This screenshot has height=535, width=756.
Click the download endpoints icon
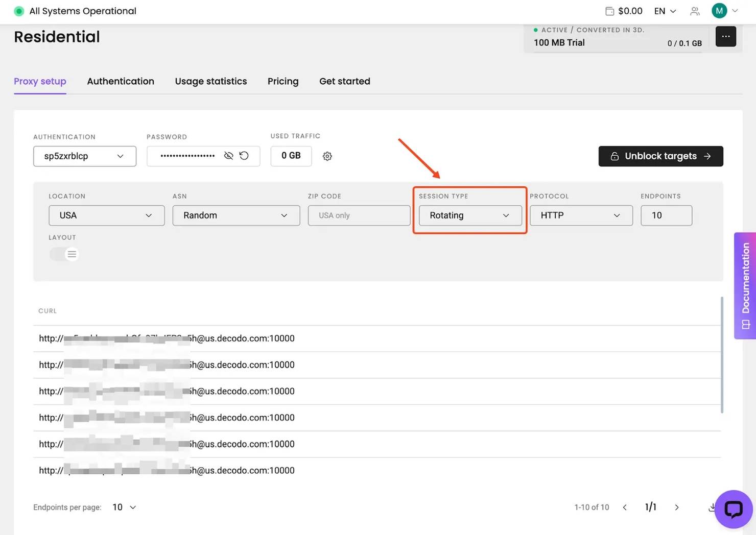point(712,507)
